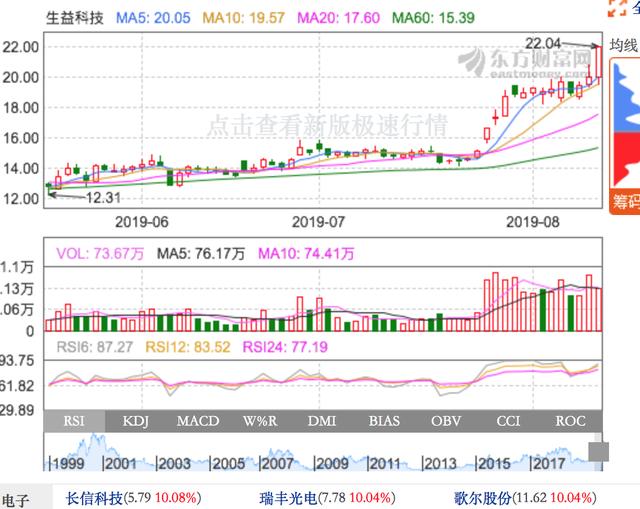Click the volume MA5: 76.17万 label

click(x=201, y=253)
